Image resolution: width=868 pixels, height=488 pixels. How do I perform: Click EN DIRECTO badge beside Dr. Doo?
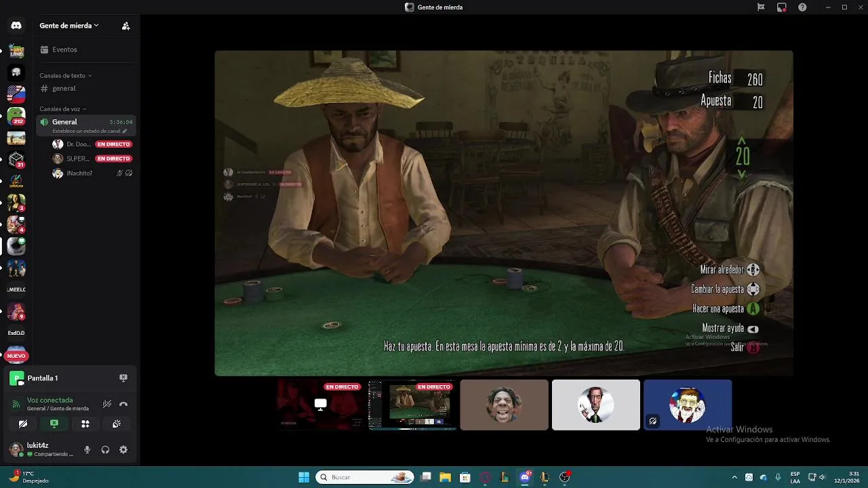tap(113, 144)
